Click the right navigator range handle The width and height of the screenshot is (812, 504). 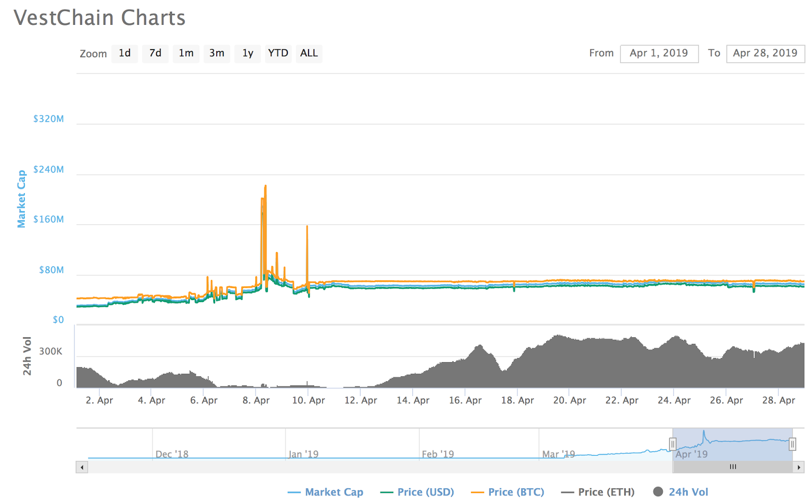click(792, 445)
